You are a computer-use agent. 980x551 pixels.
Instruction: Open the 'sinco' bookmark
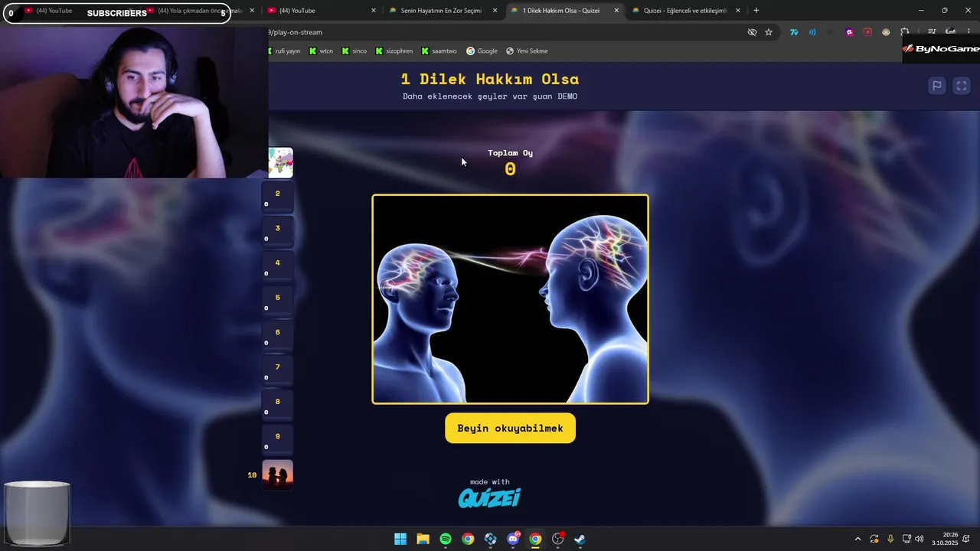tap(354, 51)
